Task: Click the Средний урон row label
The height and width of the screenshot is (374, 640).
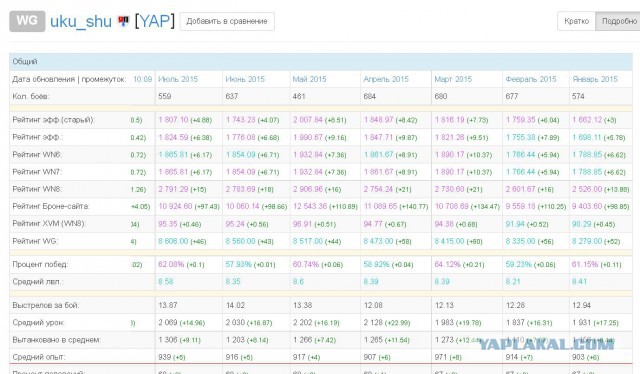Action: pos(38,322)
